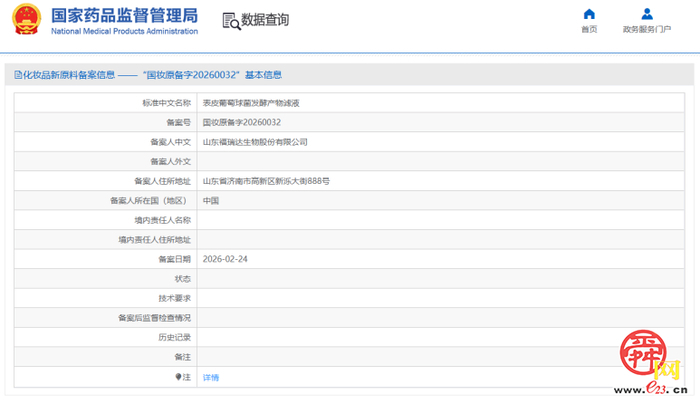
Task: Click the 备案号 value 国妆原备字20260032
Action: point(241,122)
